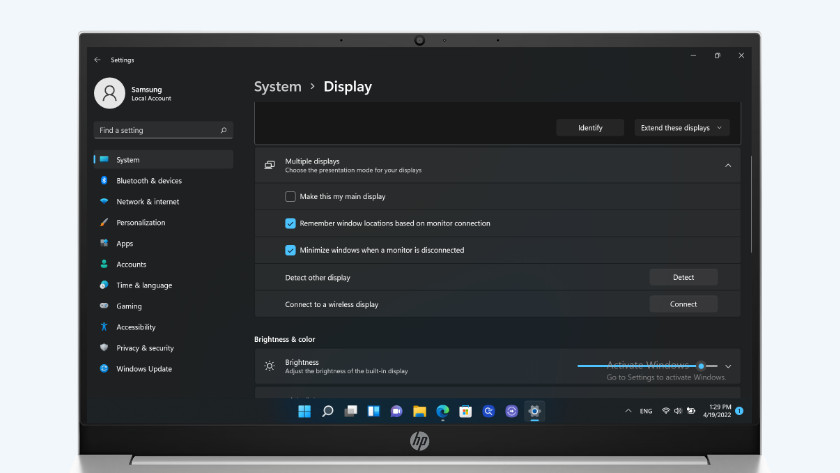Click the Windows Update icon
The image size is (840, 473).
[x=104, y=369]
